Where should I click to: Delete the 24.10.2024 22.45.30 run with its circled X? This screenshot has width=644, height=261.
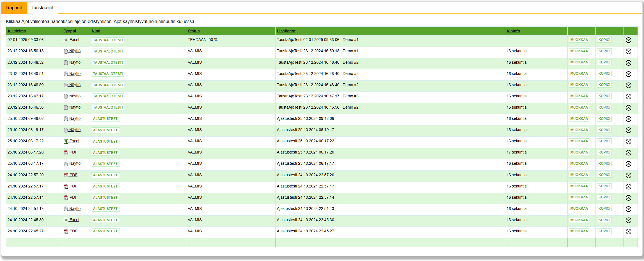[629, 220]
